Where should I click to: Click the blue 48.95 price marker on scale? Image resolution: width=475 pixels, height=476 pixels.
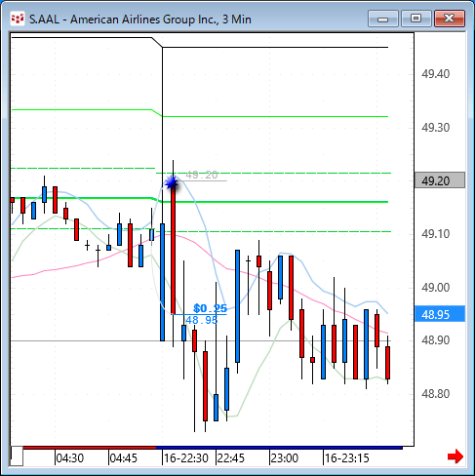440,314
